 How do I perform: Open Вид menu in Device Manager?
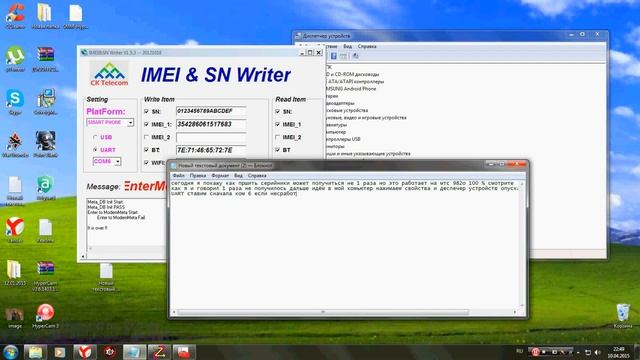coord(347,47)
